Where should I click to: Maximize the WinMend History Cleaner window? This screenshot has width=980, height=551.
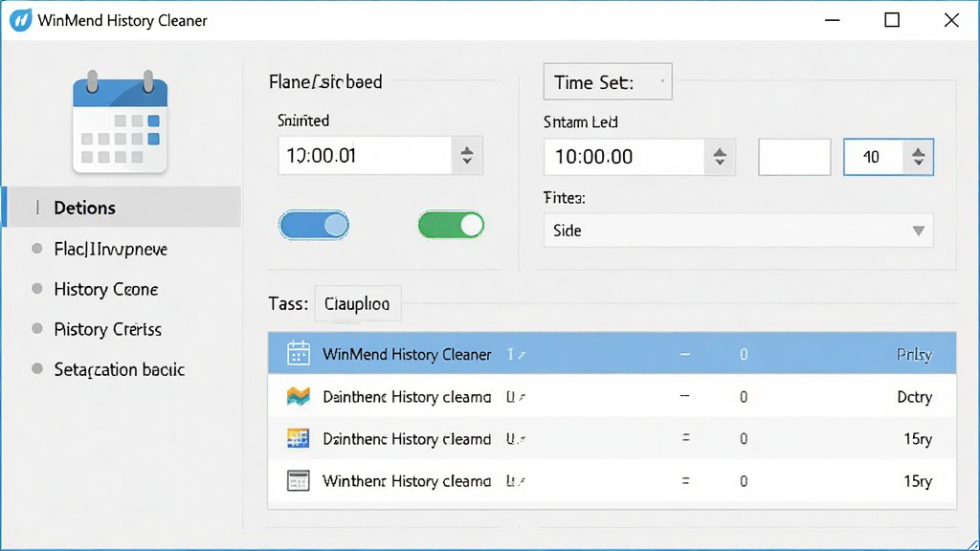coord(892,20)
